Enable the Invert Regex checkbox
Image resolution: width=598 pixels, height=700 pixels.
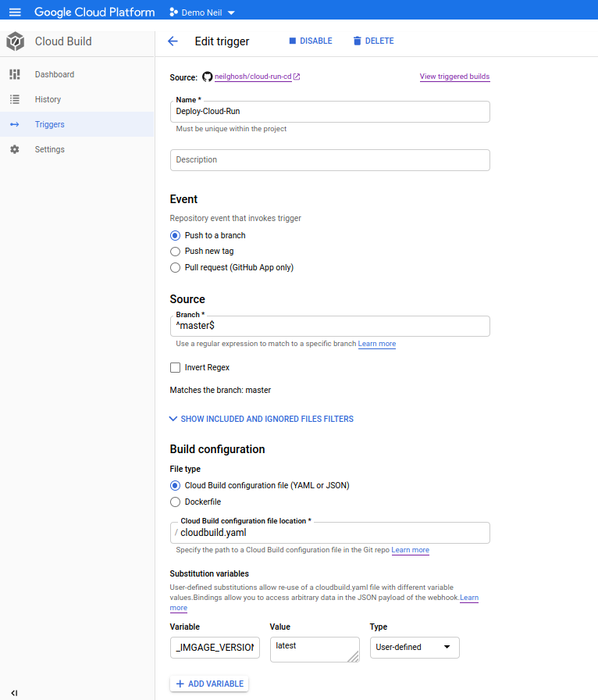click(176, 367)
